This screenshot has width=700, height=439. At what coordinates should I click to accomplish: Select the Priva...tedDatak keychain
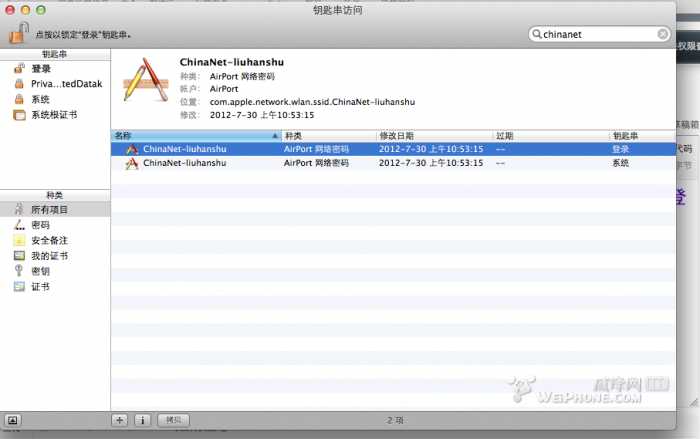click(x=54, y=84)
